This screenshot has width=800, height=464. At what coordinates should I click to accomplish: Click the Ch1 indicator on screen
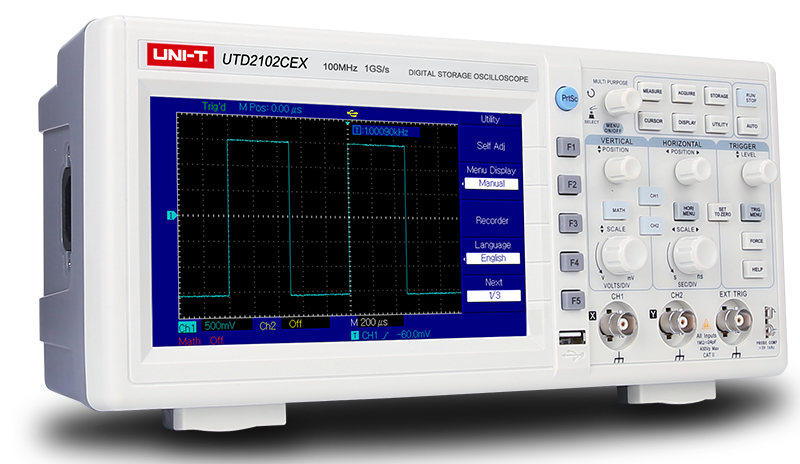tap(187, 328)
